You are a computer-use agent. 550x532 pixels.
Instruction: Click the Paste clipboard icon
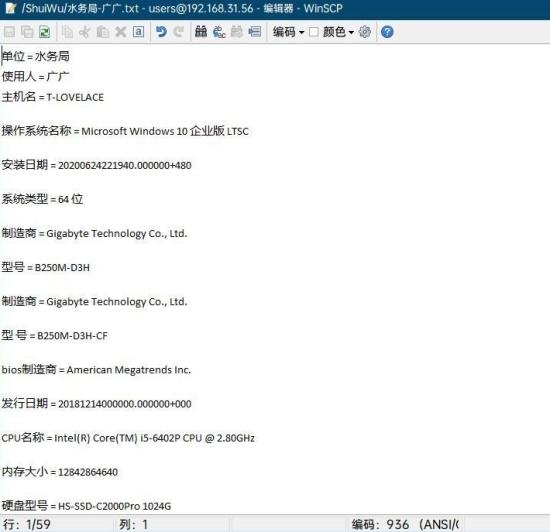[x=103, y=32]
